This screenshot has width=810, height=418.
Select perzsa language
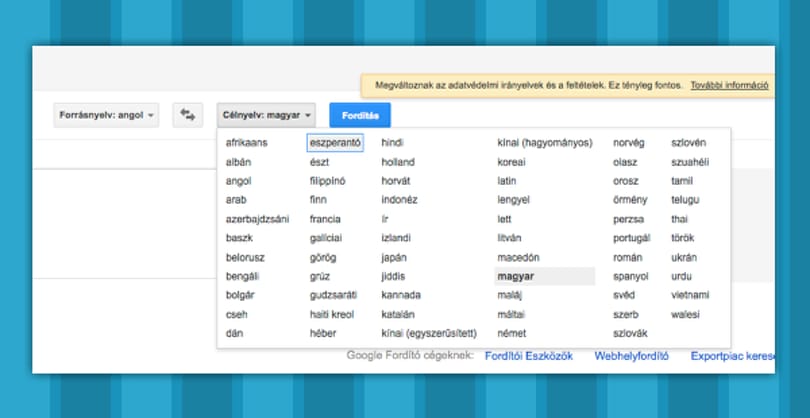[628, 219]
